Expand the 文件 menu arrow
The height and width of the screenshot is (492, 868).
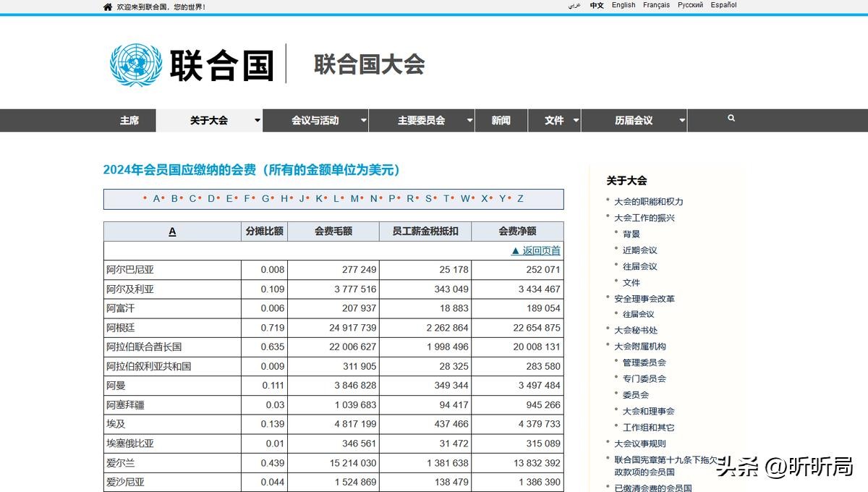point(576,121)
